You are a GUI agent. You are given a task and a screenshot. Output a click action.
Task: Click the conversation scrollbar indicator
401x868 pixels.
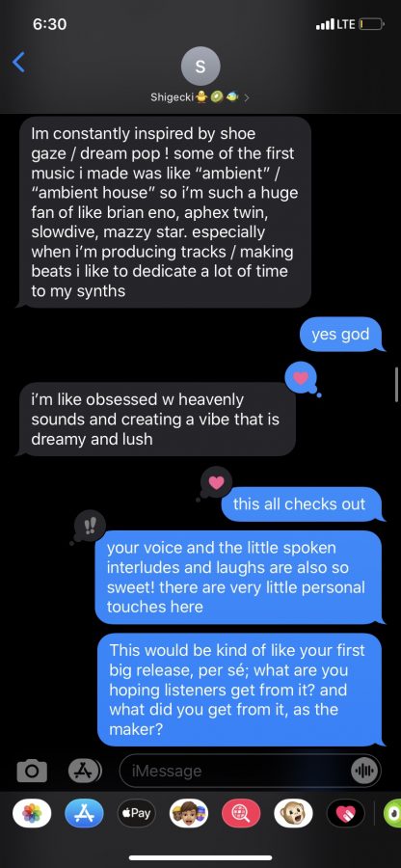pyautogui.click(x=396, y=384)
